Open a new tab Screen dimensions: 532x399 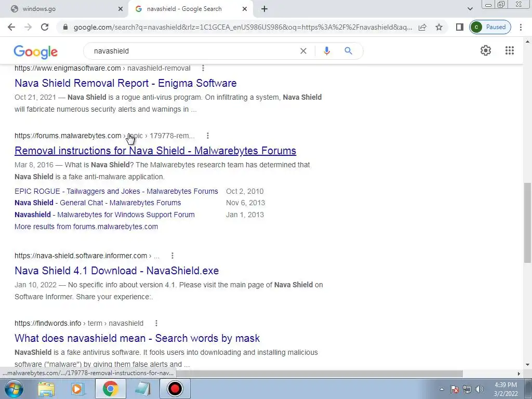tap(264, 9)
